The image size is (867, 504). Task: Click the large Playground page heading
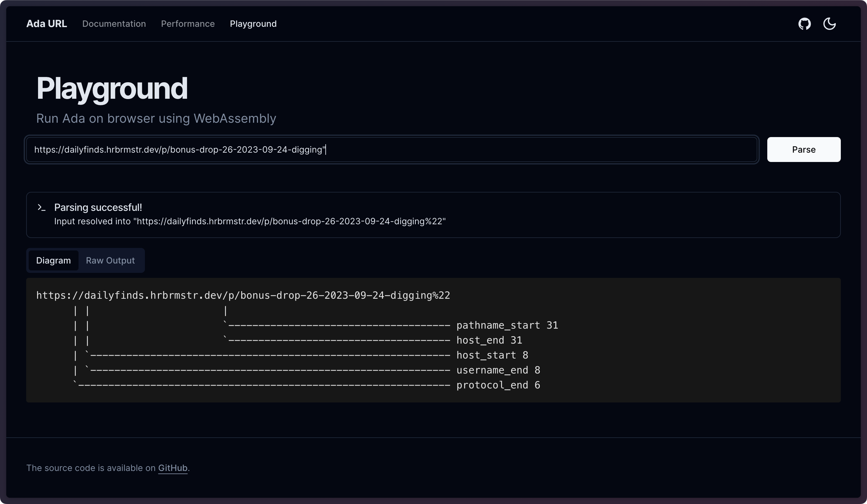pos(112,88)
